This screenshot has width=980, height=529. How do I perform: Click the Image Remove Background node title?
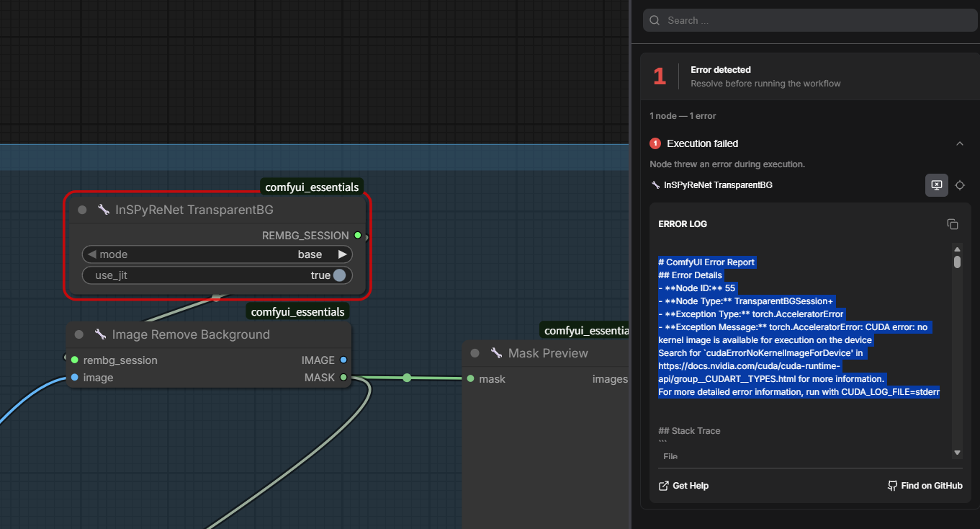(x=191, y=334)
